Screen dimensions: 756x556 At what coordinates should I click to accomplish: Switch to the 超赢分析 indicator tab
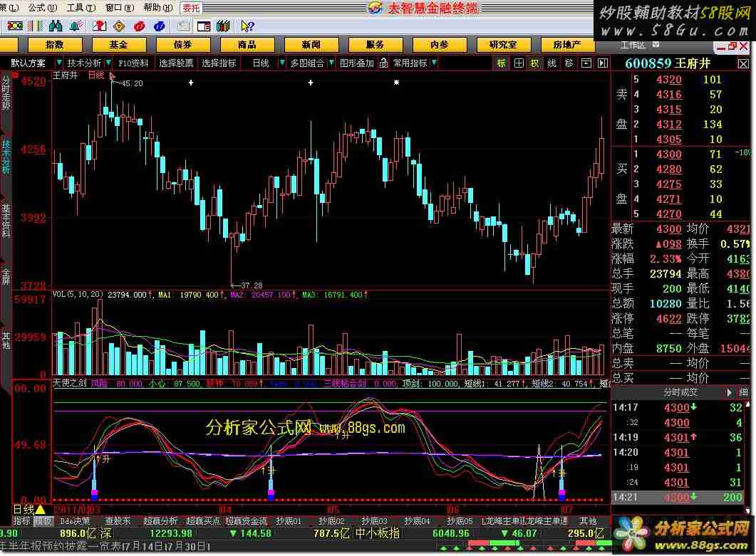(160, 521)
